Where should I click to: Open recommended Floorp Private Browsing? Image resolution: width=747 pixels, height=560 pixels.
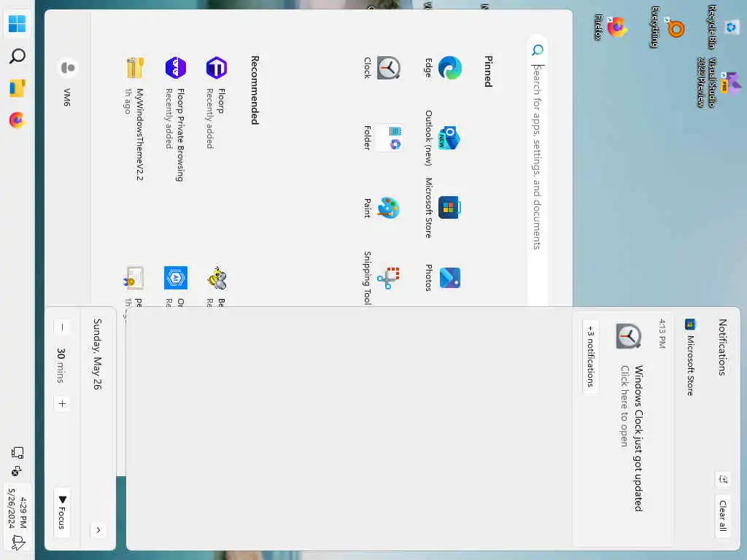(175, 118)
